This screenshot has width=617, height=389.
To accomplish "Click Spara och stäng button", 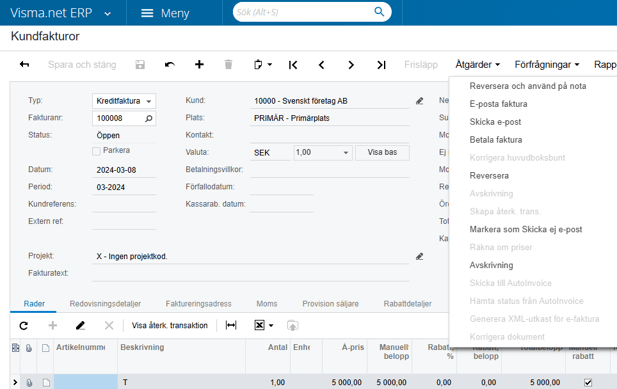I will 82,65.
